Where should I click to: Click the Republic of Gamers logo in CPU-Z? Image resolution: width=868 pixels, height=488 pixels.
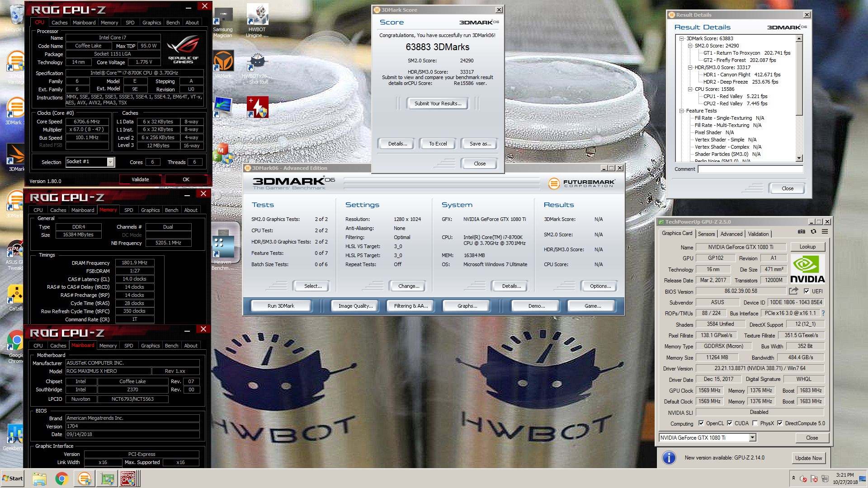pyautogui.click(x=183, y=50)
